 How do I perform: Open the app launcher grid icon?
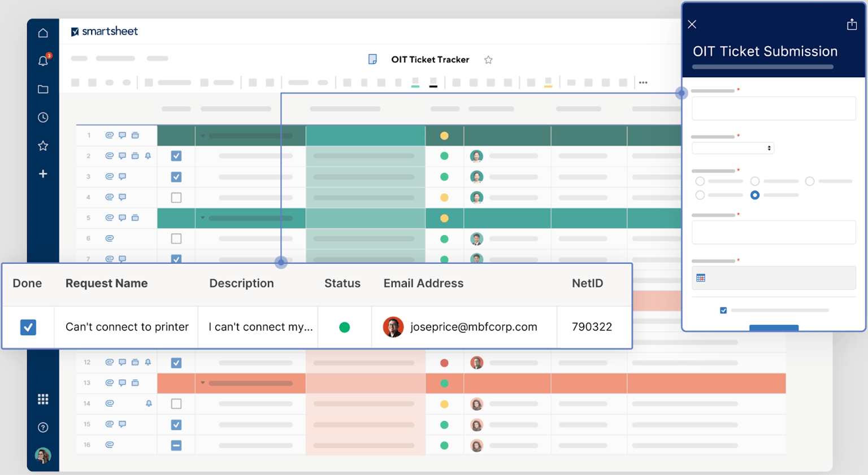[x=43, y=399]
